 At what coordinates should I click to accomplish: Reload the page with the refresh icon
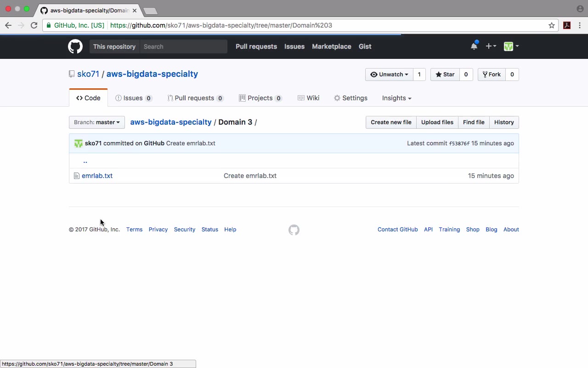pyautogui.click(x=34, y=25)
